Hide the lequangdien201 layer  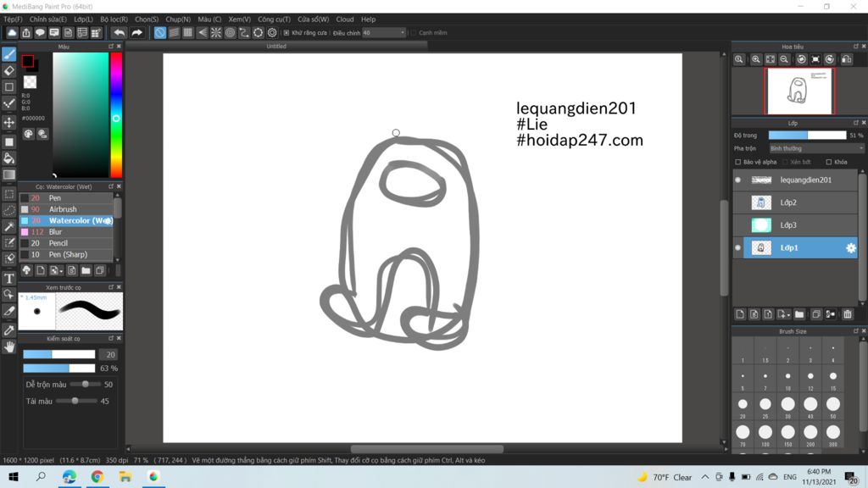pos(738,180)
